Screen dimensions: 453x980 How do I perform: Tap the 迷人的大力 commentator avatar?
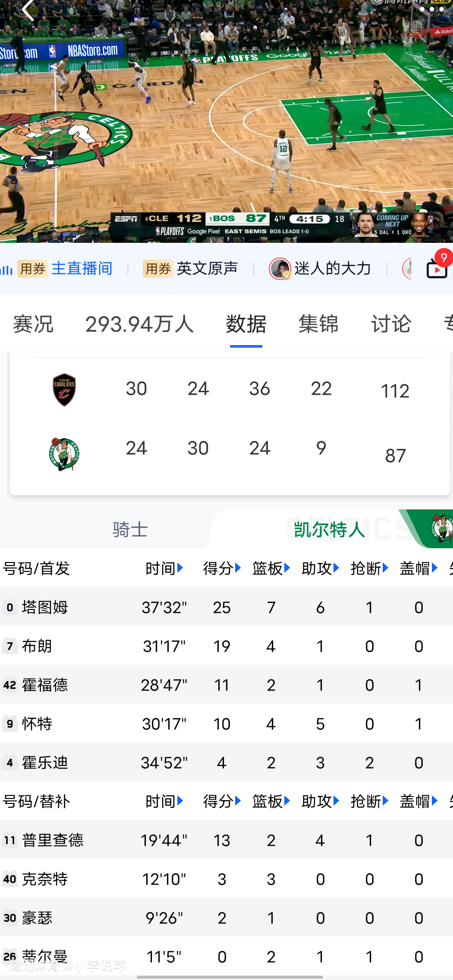[x=280, y=268]
